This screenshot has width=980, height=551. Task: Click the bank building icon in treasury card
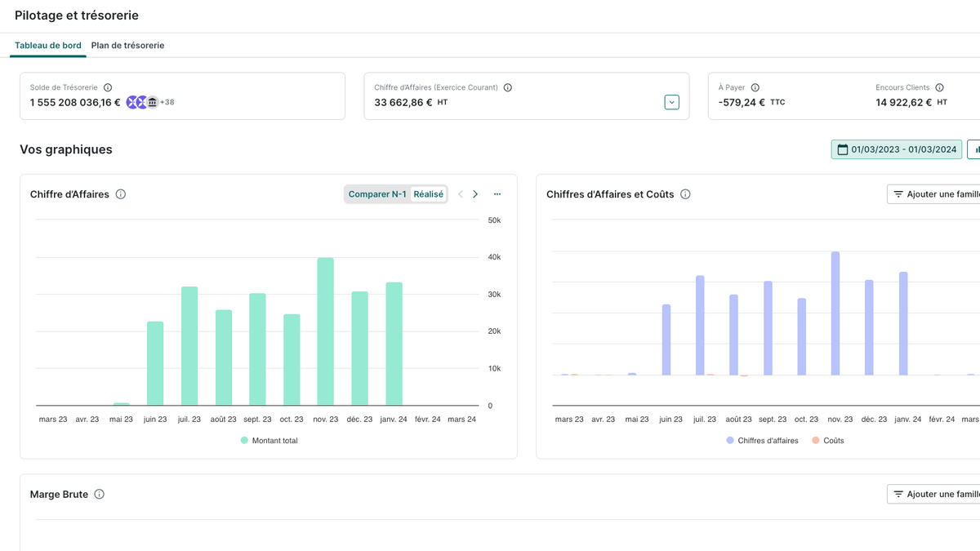152,102
